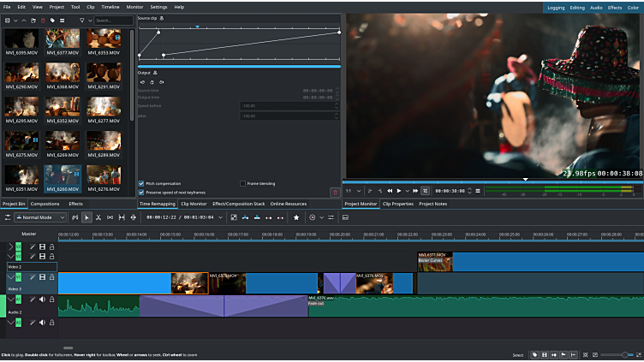
Task: Click the fast forward button in monitor
Action: 415,190
